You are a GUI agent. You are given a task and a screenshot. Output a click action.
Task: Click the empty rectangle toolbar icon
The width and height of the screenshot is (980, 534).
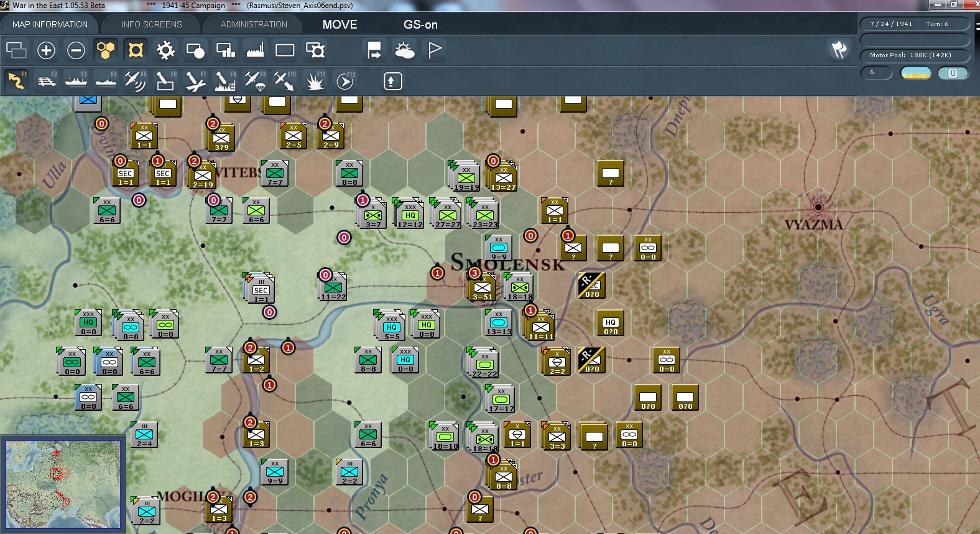coord(285,50)
